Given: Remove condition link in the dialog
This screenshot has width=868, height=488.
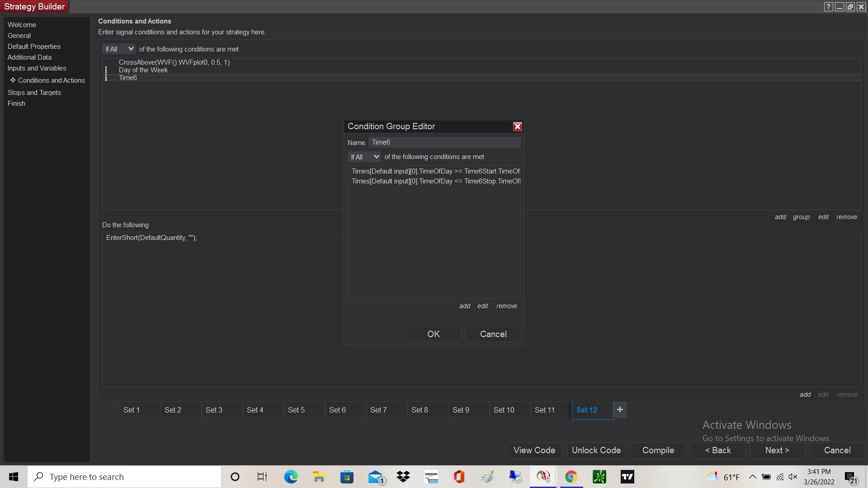Looking at the screenshot, I should pyautogui.click(x=506, y=306).
